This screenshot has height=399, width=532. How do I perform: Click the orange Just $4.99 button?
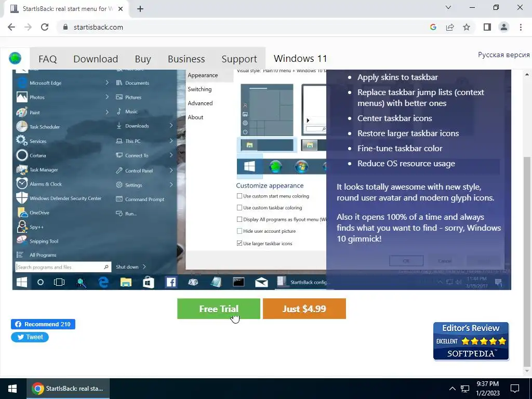click(x=304, y=309)
